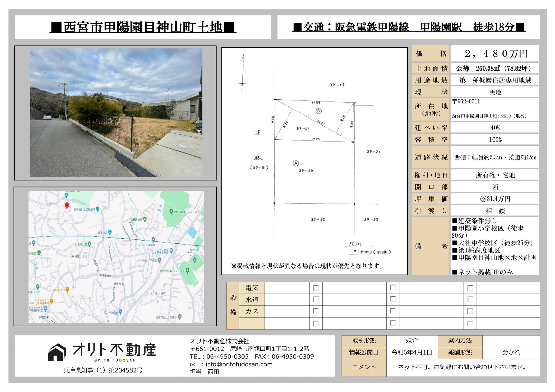Click the 山田西公園 park marker on map
Image resolution: width=555 pixels, height=392 pixels.
point(145,219)
